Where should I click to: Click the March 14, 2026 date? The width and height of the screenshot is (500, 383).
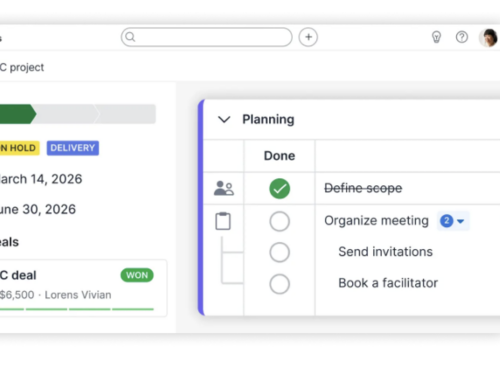[x=41, y=179]
